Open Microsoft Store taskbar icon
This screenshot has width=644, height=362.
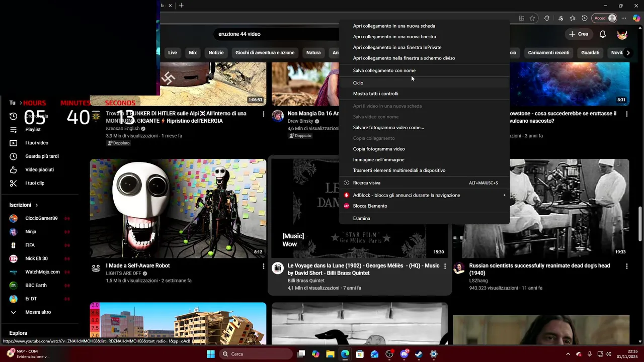tap(360, 354)
